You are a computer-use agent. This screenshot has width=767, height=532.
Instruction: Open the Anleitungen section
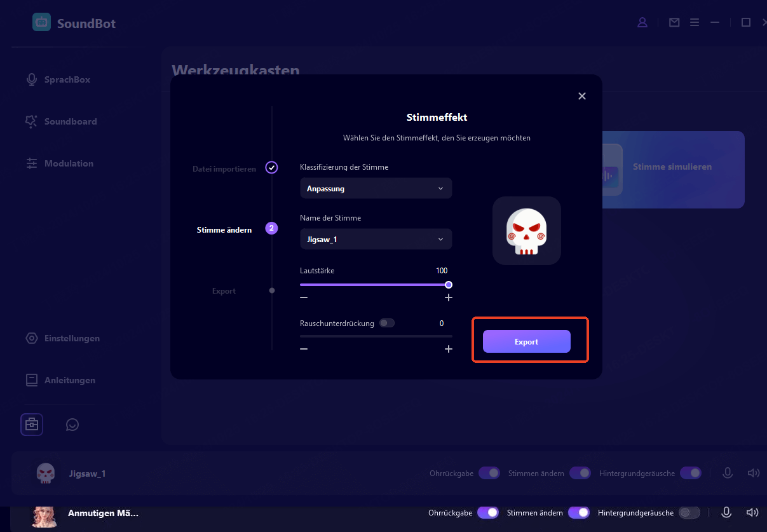pos(70,379)
